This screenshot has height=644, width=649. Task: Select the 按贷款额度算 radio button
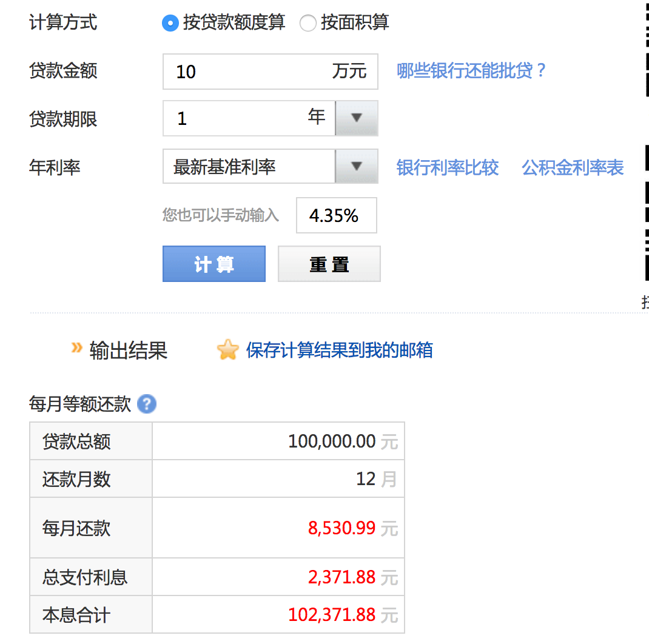tap(170, 22)
